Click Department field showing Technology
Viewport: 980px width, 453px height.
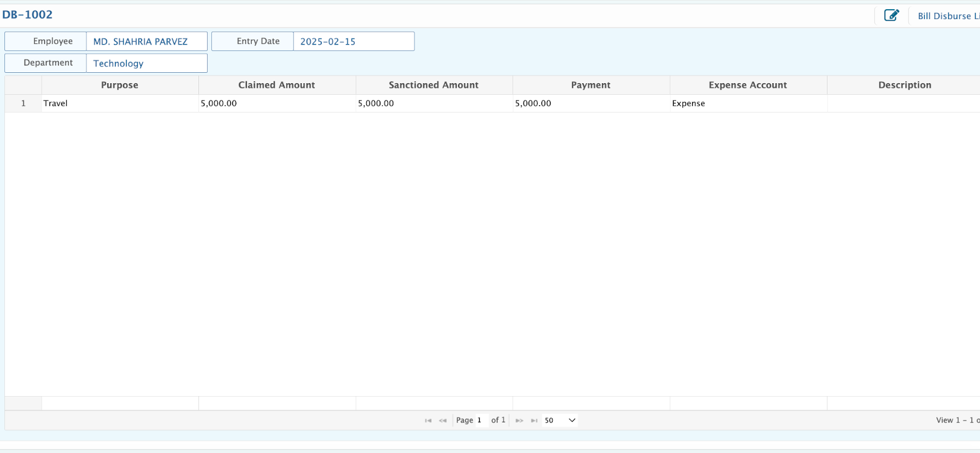[x=146, y=63]
